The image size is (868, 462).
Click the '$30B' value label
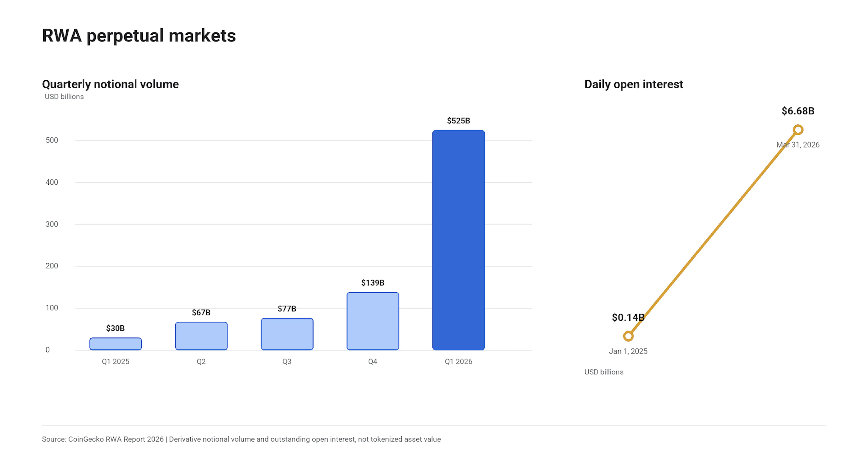click(116, 328)
